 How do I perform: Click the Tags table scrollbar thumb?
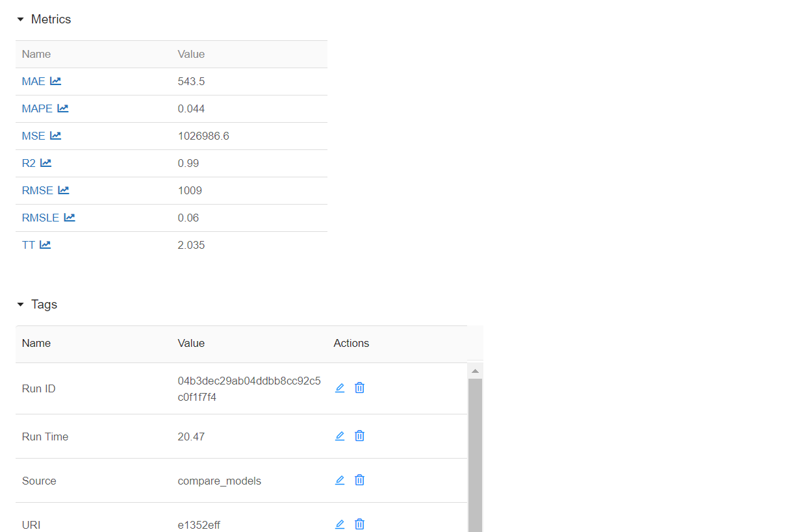pos(475,455)
